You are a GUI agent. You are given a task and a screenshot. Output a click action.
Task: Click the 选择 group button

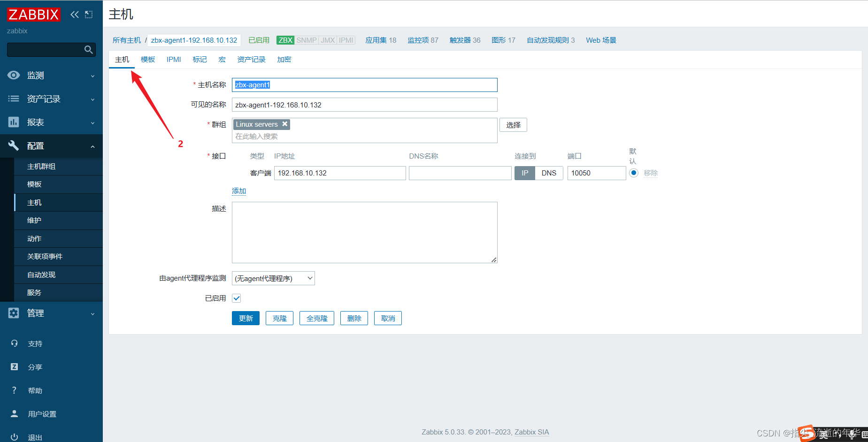point(513,125)
